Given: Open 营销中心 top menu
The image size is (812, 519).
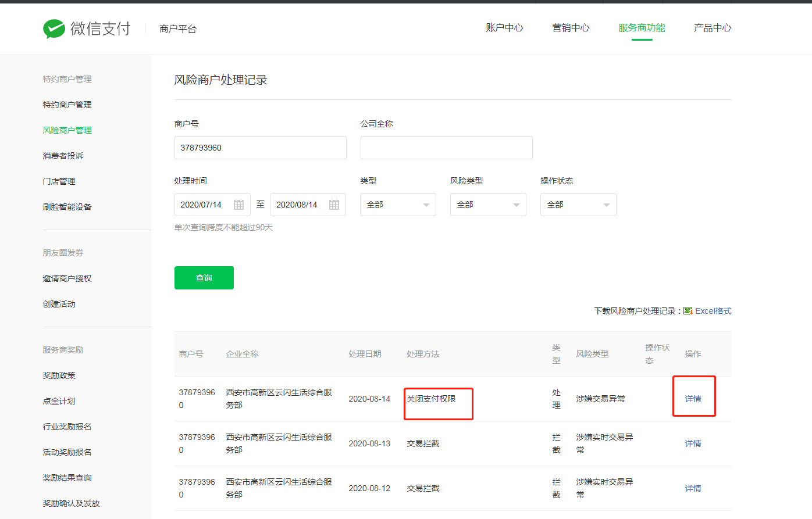Looking at the screenshot, I should click(x=571, y=28).
